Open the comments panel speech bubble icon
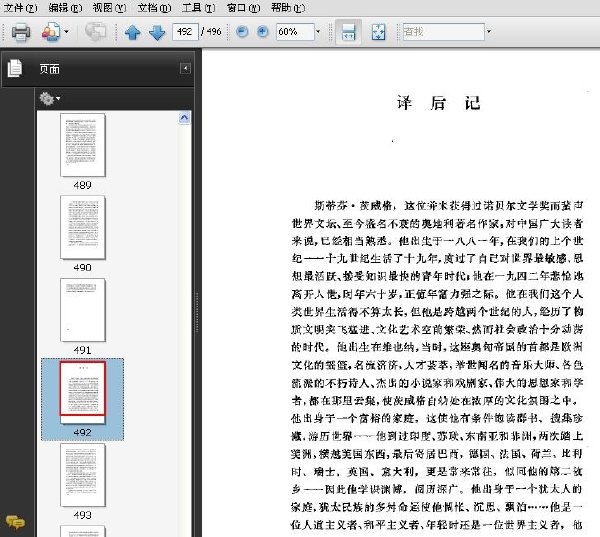Image resolution: width=600 pixels, height=537 pixels. pyautogui.click(x=15, y=522)
